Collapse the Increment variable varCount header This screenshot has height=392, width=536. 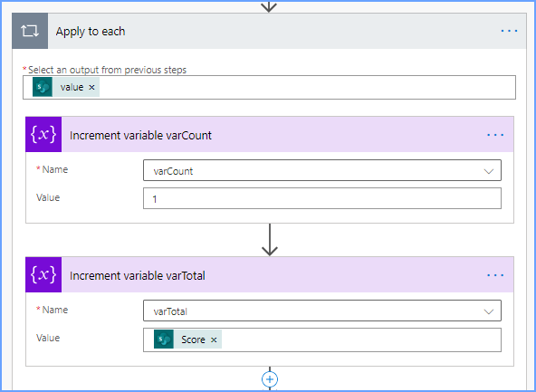270,135
